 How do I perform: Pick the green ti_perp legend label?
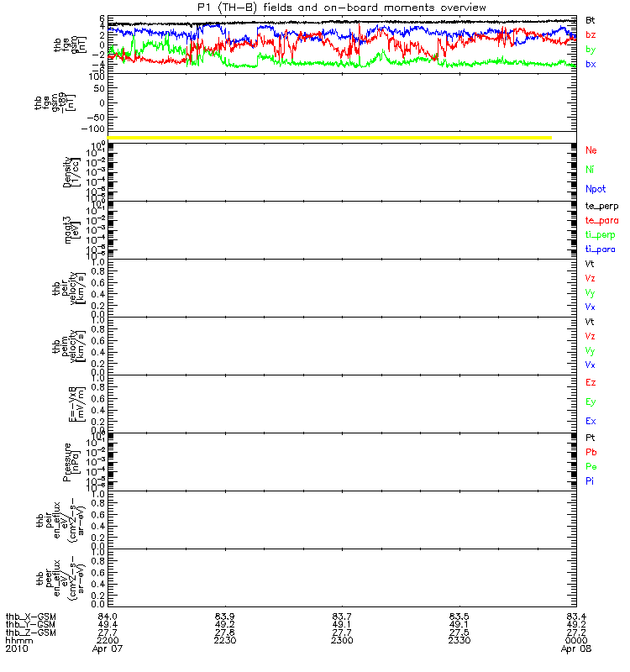(600, 235)
